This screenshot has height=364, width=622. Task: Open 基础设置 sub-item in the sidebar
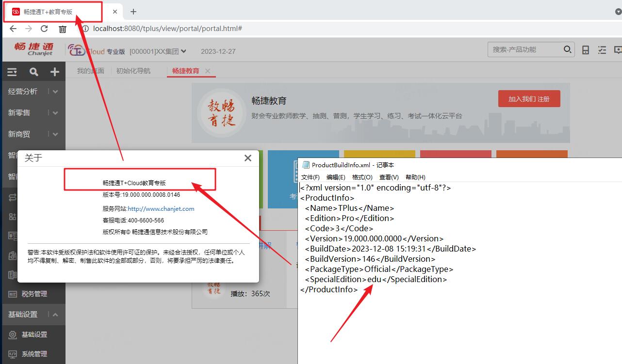34,334
